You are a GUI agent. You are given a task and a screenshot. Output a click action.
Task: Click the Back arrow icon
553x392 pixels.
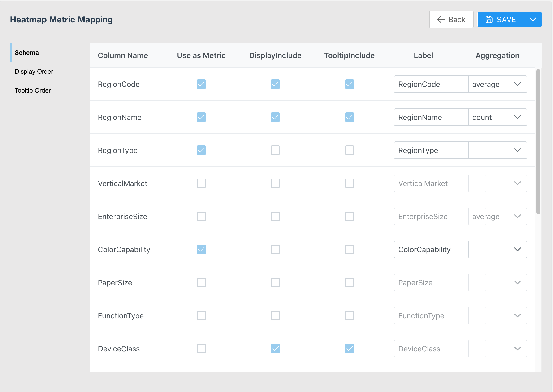(441, 19)
